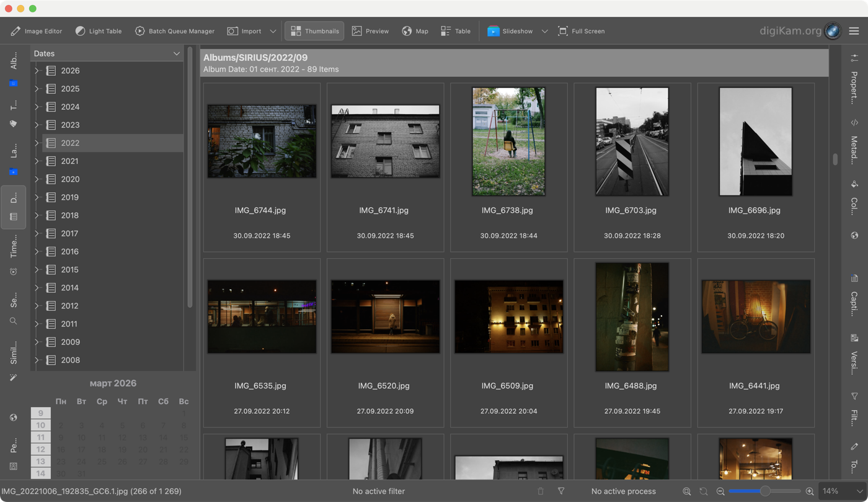Open the Properties sidebar tab
Screen dimensions: 868x502
pos(854,81)
